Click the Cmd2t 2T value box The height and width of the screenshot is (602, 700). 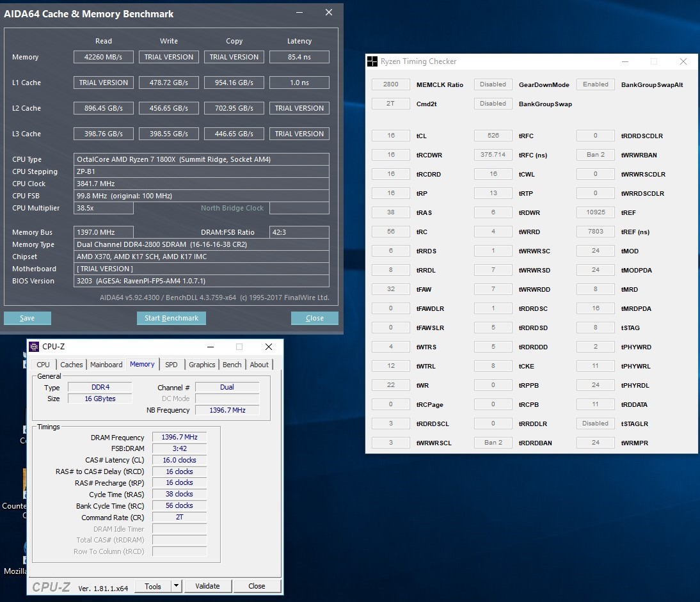390,104
